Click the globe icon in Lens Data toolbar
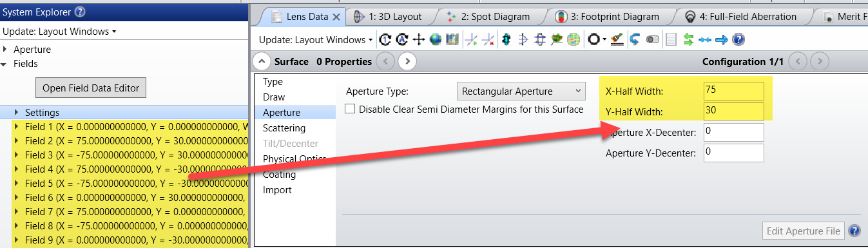Viewport: 868px width, 248px height. coord(436,40)
